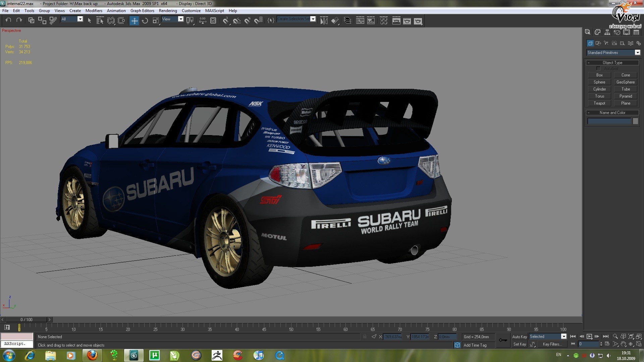Enable the AutoGrid checkbox

coord(598,69)
